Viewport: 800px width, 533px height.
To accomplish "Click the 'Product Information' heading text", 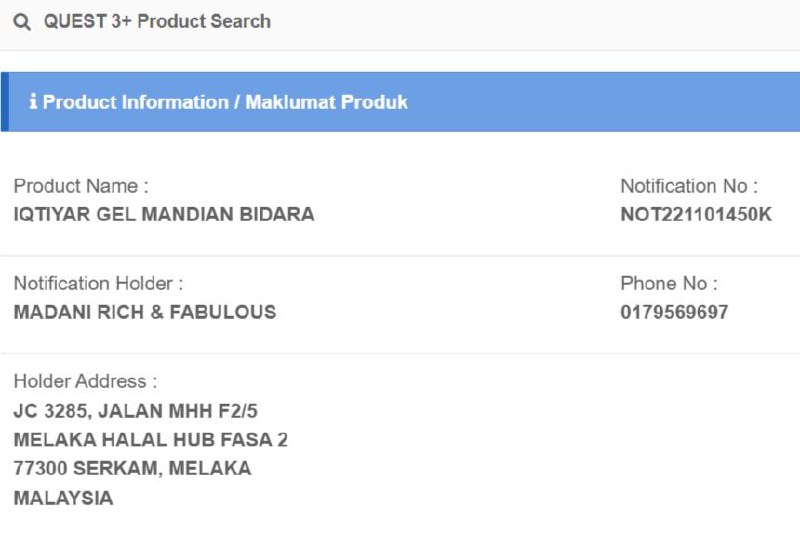I will tap(136, 102).
